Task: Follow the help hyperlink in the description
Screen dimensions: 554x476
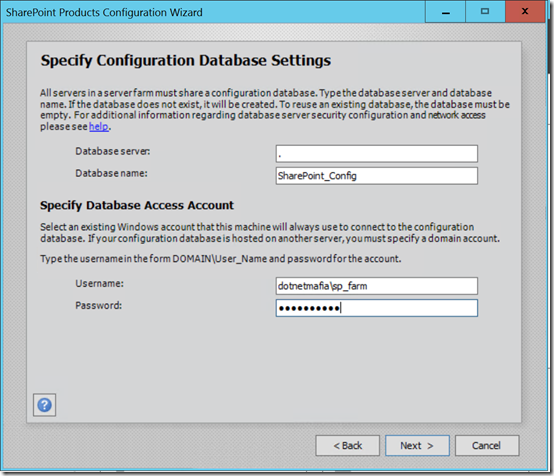Action: pos(99,127)
